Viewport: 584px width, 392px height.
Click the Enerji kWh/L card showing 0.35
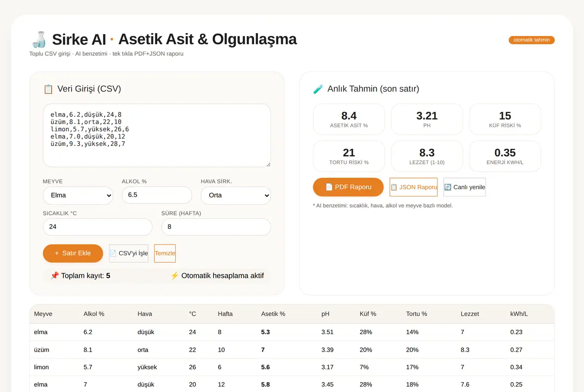(x=505, y=156)
